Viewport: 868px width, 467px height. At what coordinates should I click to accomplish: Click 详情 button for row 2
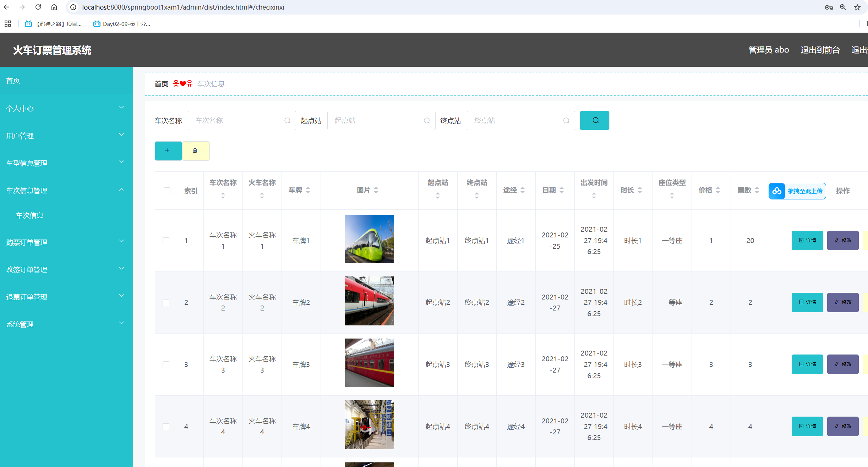[x=807, y=302]
